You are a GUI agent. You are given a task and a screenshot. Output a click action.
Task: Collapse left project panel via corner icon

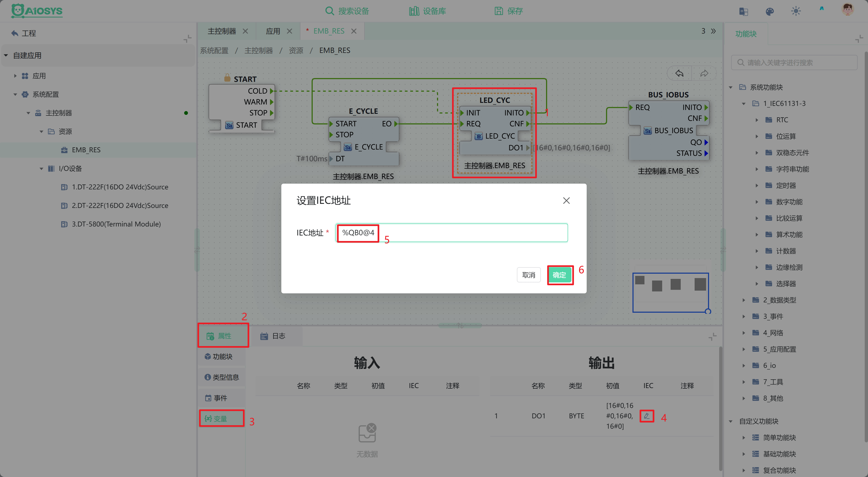188,38
